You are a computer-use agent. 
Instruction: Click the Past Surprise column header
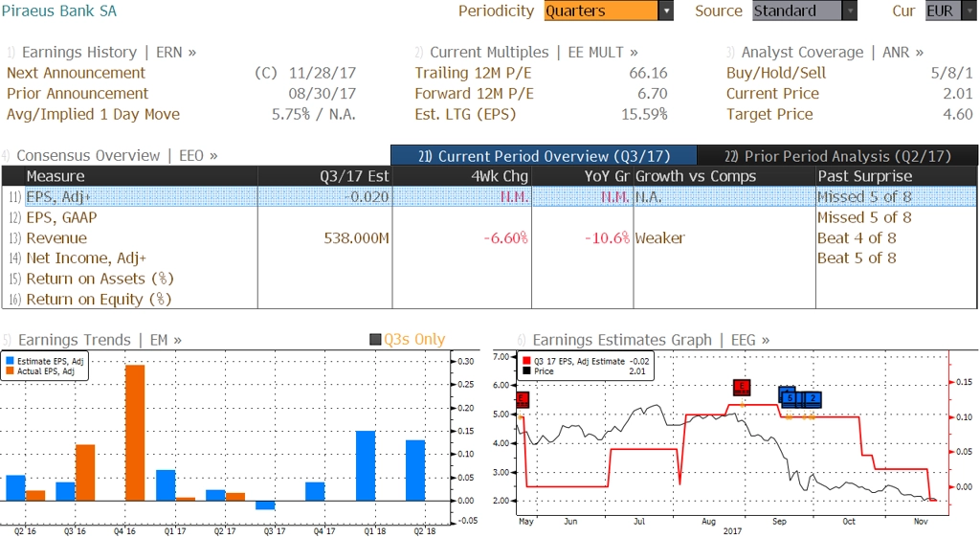896,176
